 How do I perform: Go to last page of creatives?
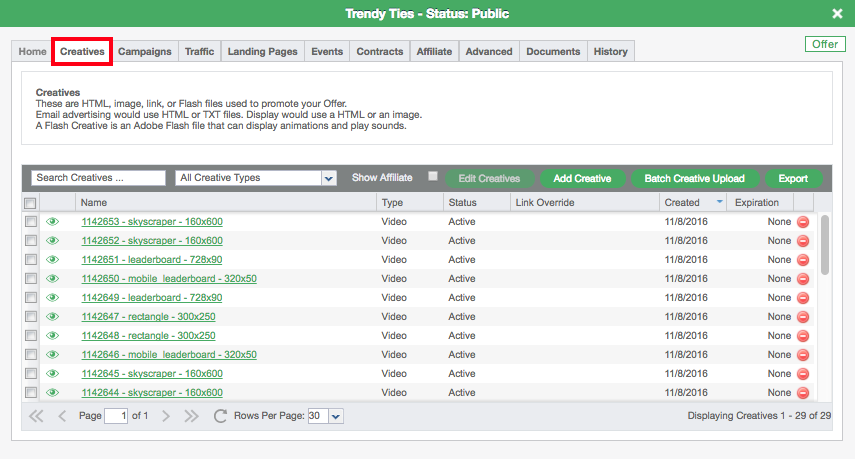191,416
